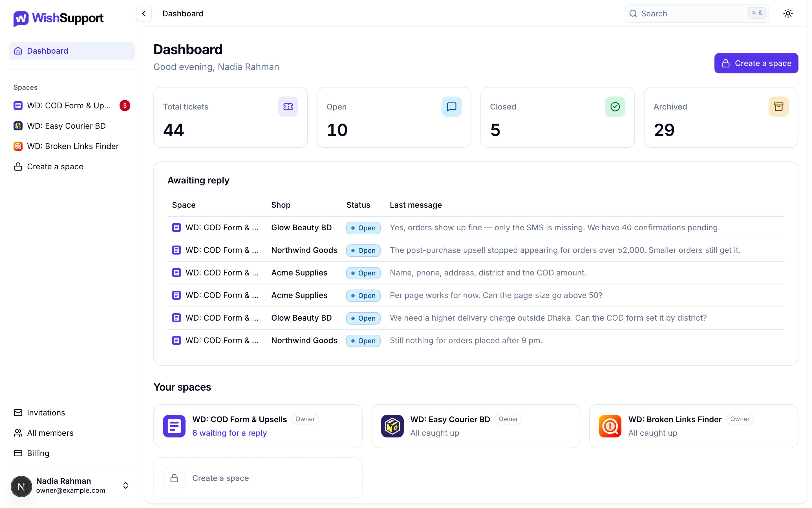This screenshot has height=508, width=812.
Task: Collapse the sidebar with the back chevron
Action: (x=144, y=14)
